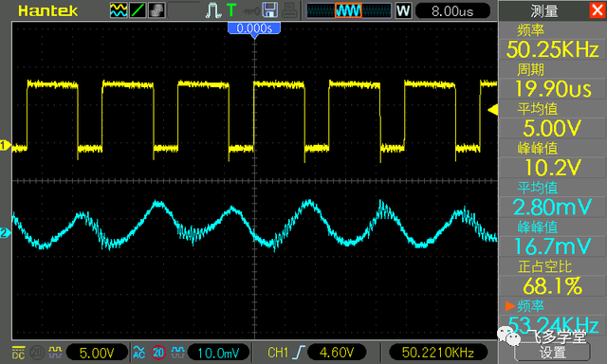Screen dimensions: 607x364
Task: Click the 50.2210KHz frequency counter readout
Action: coord(438,353)
